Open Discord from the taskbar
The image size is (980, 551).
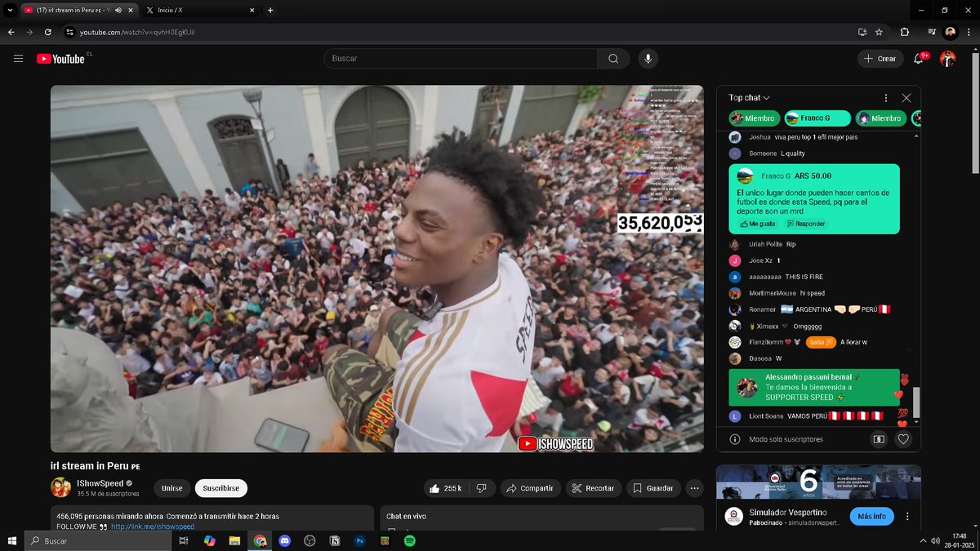tap(284, 540)
